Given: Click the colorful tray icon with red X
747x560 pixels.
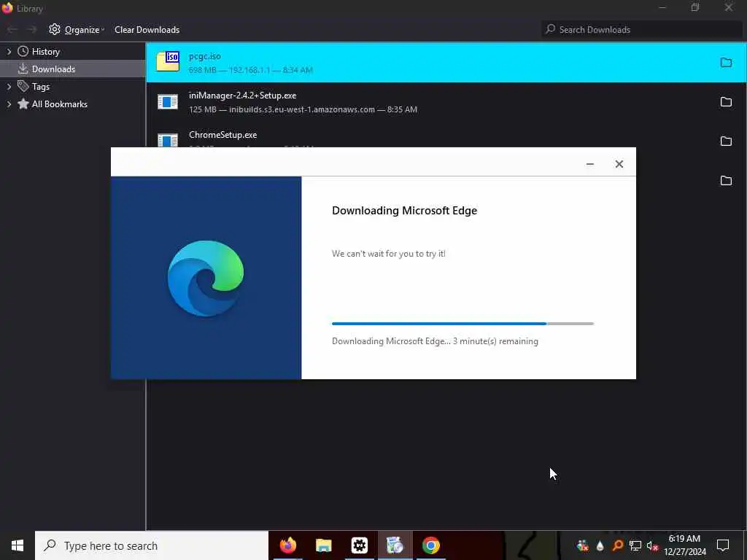Looking at the screenshot, I should (x=582, y=545).
